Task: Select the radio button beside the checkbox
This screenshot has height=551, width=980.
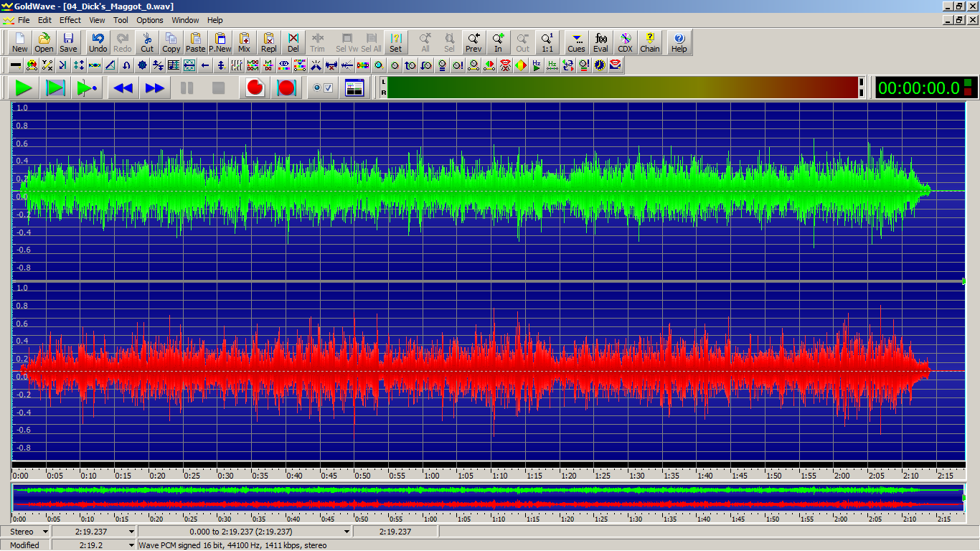Action: [x=317, y=88]
